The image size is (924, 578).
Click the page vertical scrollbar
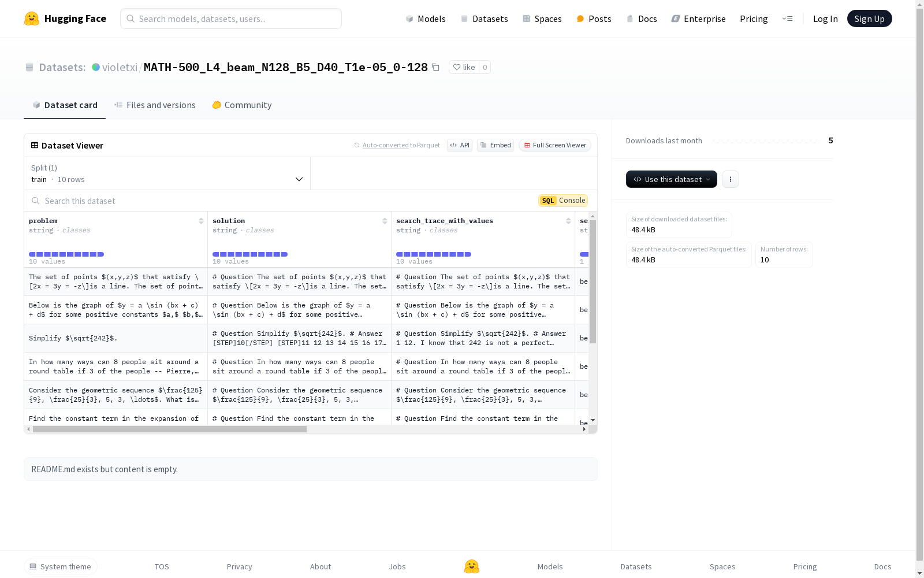pos(919,283)
